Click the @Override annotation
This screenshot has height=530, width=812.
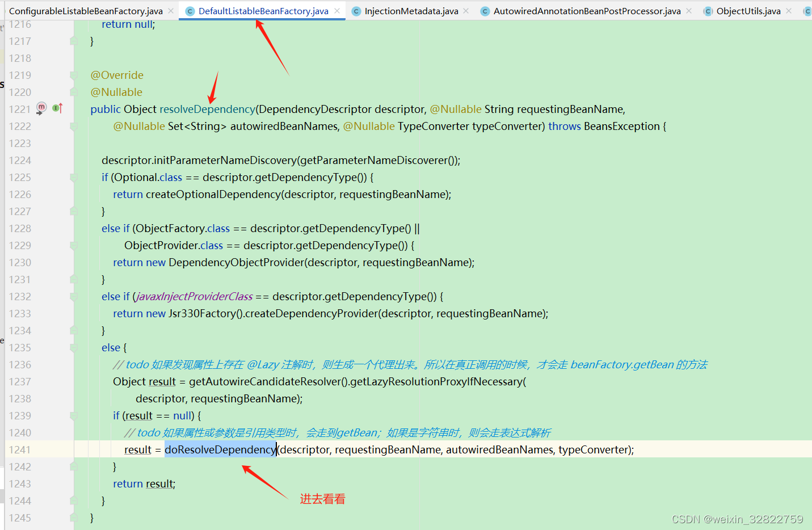pos(117,75)
